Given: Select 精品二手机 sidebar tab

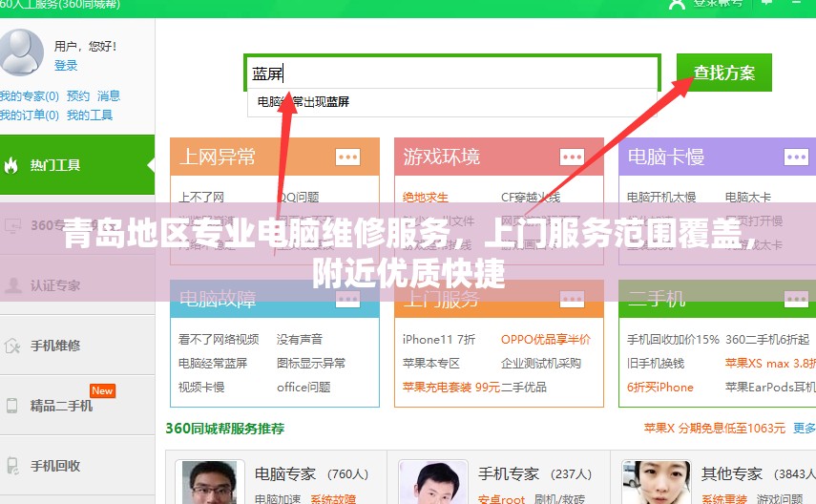Looking at the screenshot, I should [77, 406].
